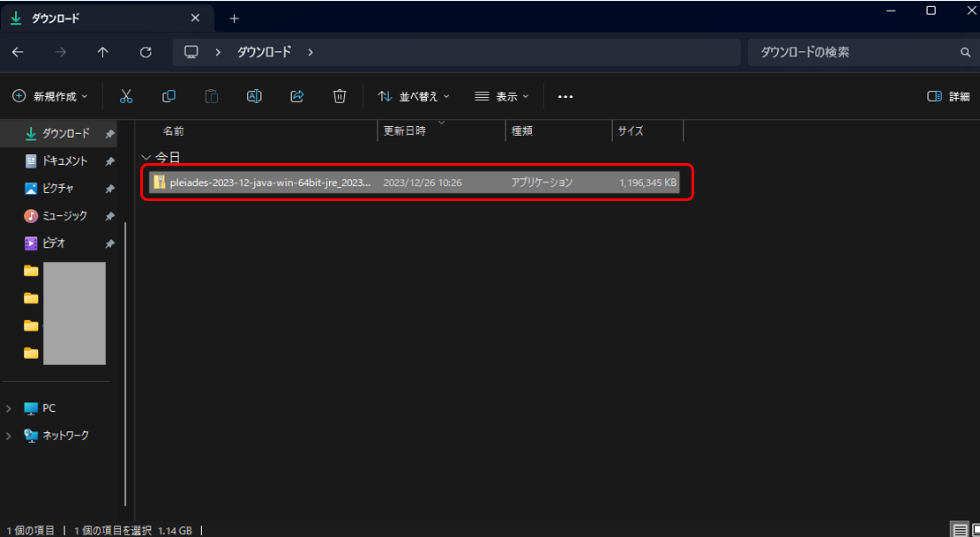Screen dimensions: 980x537
Task: Navigate up one folder level
Action: (x=102, y=52)
